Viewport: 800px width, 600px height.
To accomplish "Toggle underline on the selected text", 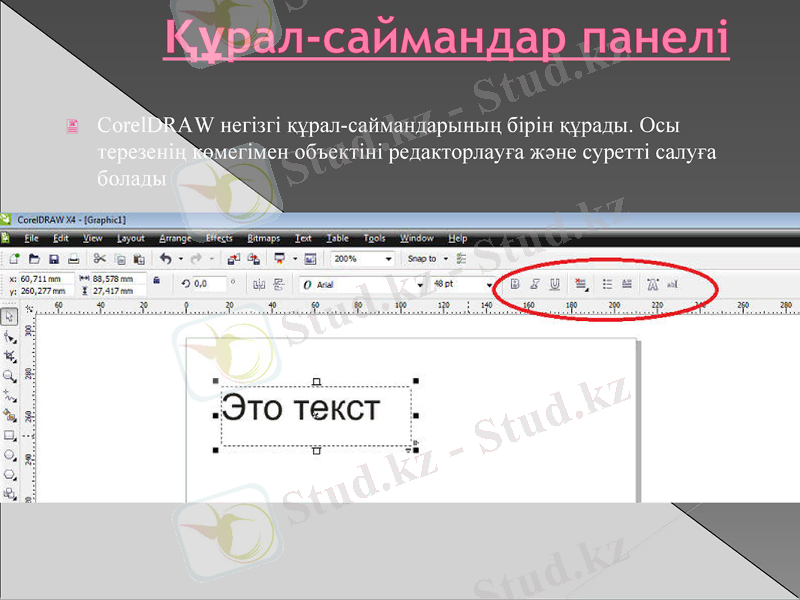I will 554,284.
